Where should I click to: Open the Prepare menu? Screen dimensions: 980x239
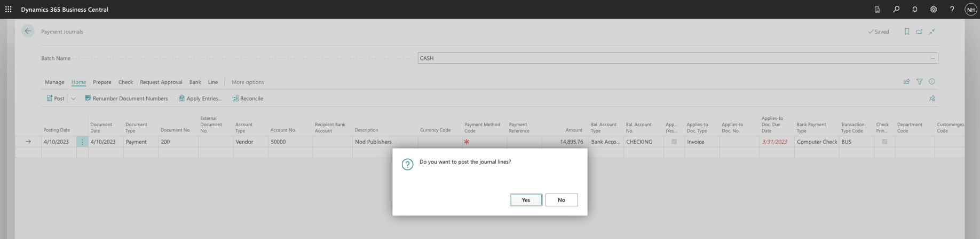(102, 82)
